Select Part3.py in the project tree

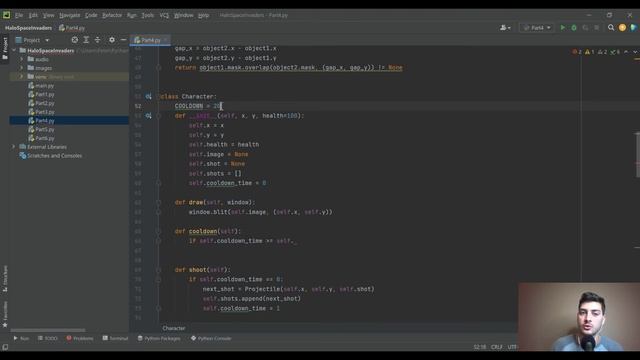coord(41,112)
